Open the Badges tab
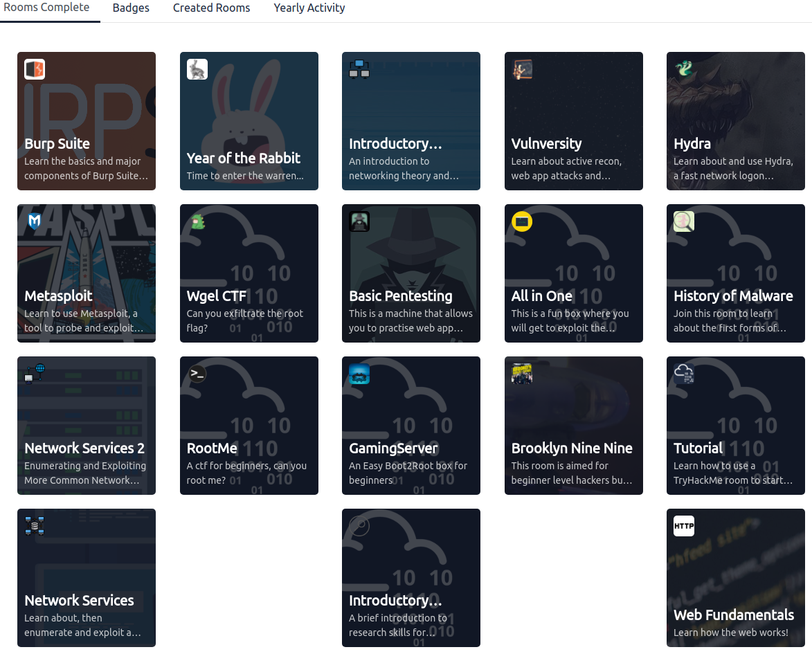 click(x=131, y=8)
